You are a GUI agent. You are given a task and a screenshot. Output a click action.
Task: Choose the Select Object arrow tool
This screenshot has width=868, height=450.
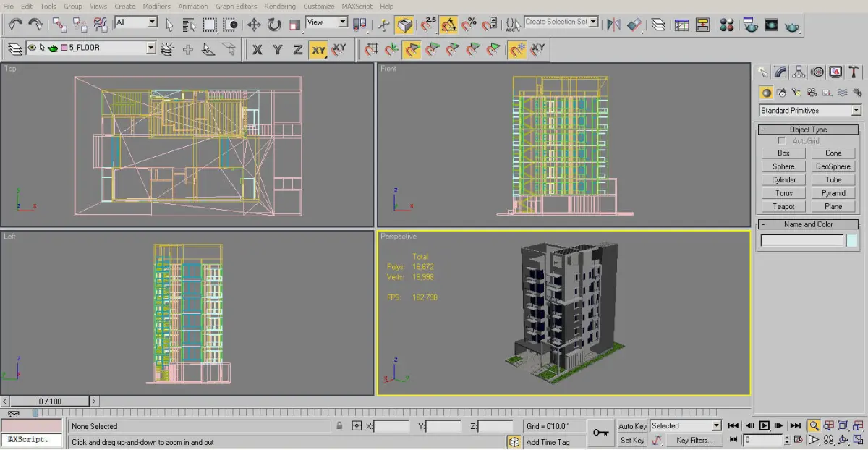coord(169,25)
